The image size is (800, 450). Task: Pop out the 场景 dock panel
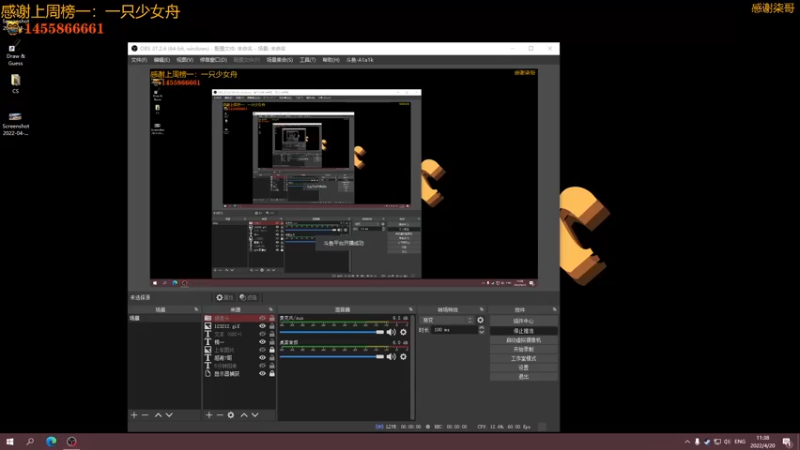click(x=196, y=310)
